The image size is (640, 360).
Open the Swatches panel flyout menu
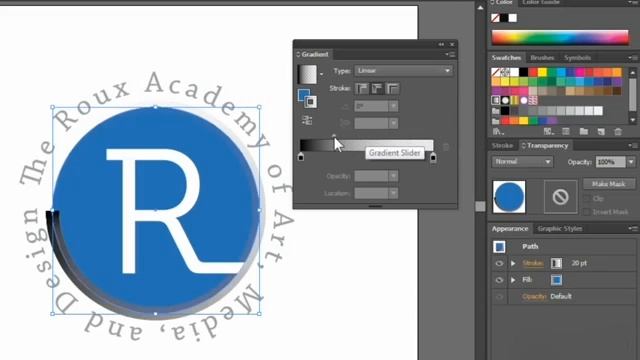pyautogui.click(x=633, y=58)
